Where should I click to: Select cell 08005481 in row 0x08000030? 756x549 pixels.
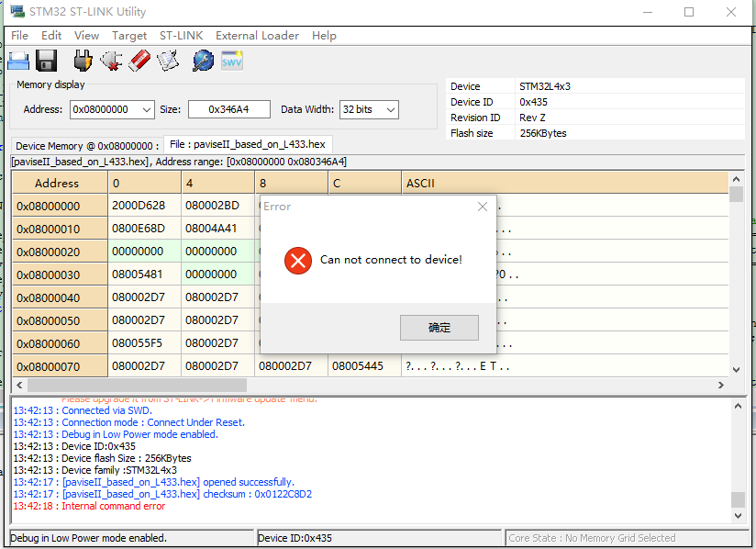(x=144, y=274)
